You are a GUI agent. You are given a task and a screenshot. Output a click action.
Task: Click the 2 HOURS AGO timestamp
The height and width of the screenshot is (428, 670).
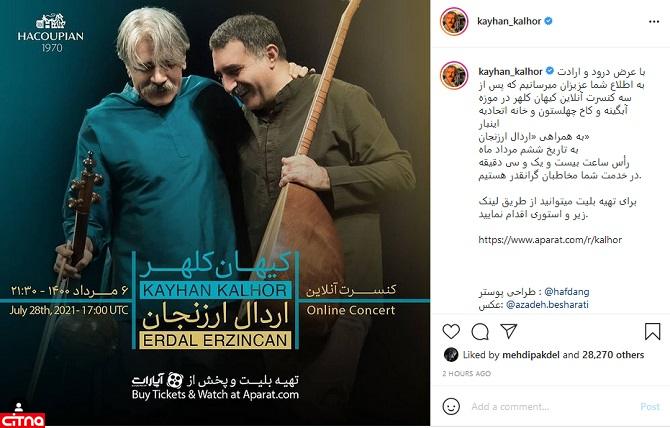(x=466, y=373)
